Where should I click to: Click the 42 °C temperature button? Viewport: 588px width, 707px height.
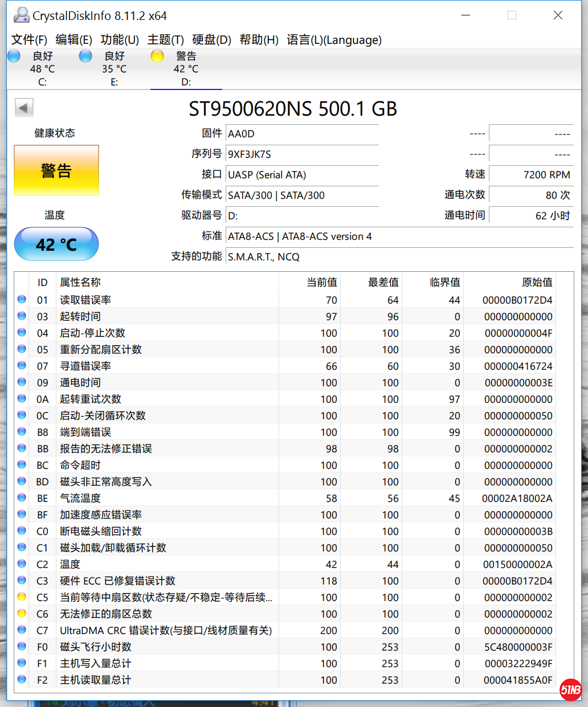tap(56, 244)
